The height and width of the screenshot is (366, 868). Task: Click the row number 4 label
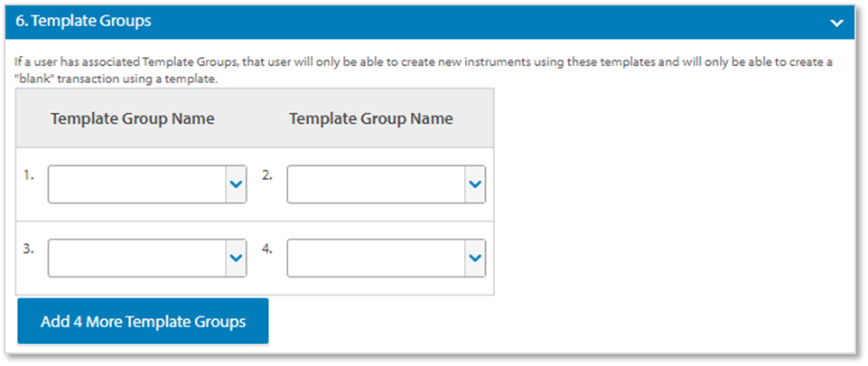coord(267,249)
